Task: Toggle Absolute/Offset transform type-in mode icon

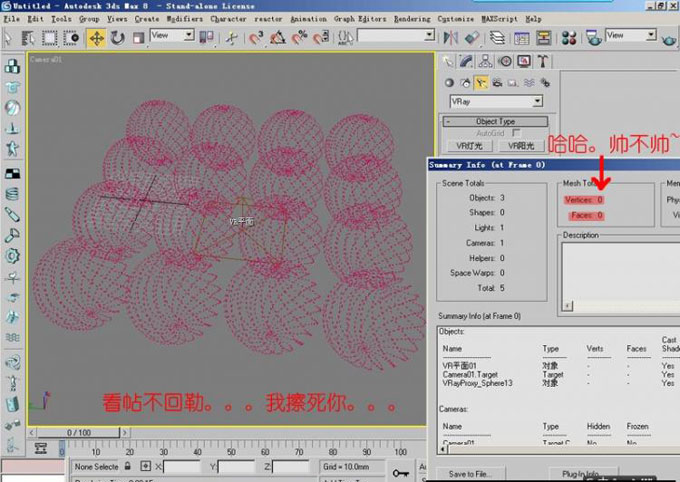Action: [145, 466]
